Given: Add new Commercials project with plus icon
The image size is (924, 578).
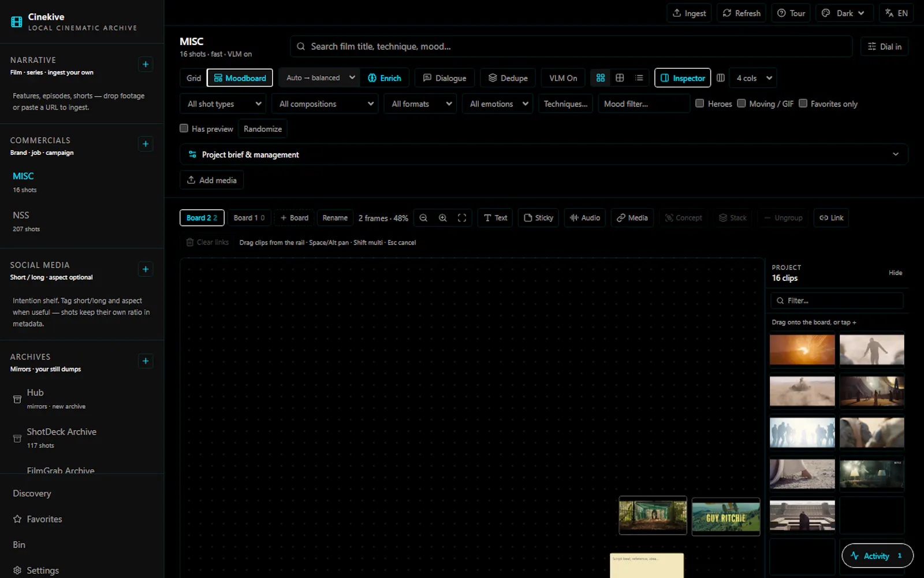Looking at the screenshot, I should [x=146, y=144].
